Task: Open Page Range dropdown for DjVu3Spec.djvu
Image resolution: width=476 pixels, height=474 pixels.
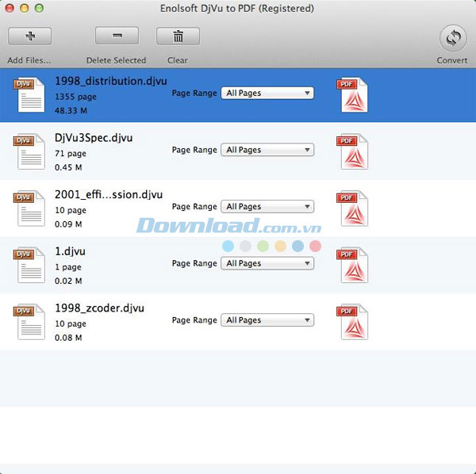Action: pyautogui.click(x=267, y=150)
